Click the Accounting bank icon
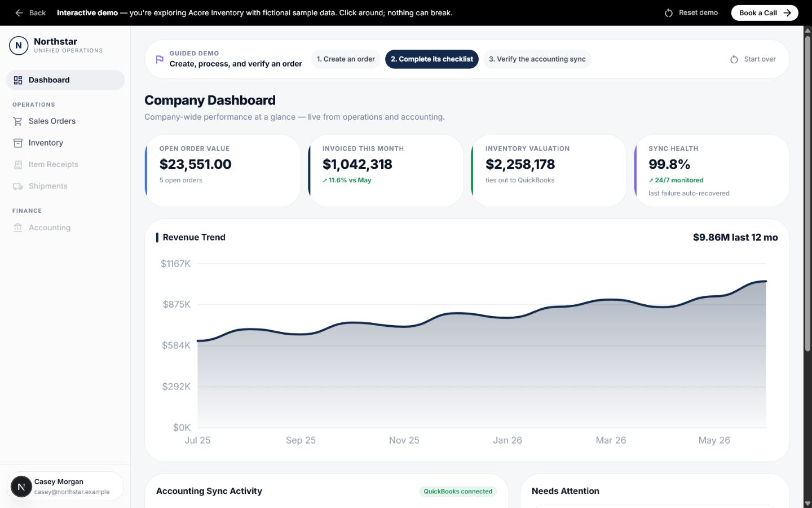Screen dimensions: 812x508 18,227
